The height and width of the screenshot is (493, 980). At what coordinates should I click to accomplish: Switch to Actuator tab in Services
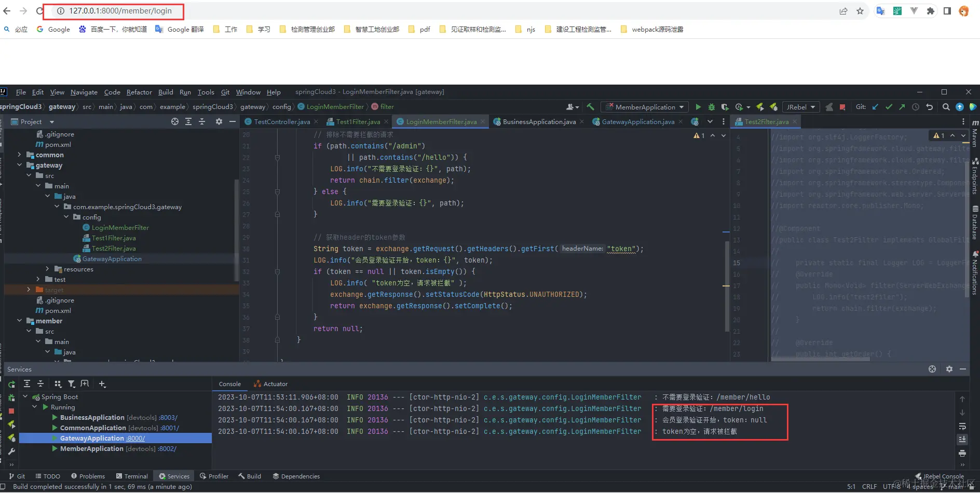pyautogui.click(x=270, y=384)
